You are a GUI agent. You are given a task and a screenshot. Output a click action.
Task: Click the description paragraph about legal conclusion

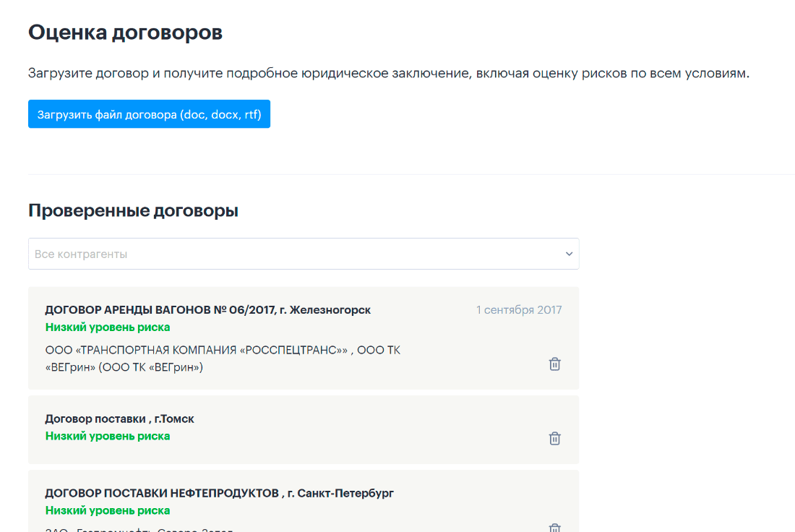pyautogui.click(x=388, y=74)
